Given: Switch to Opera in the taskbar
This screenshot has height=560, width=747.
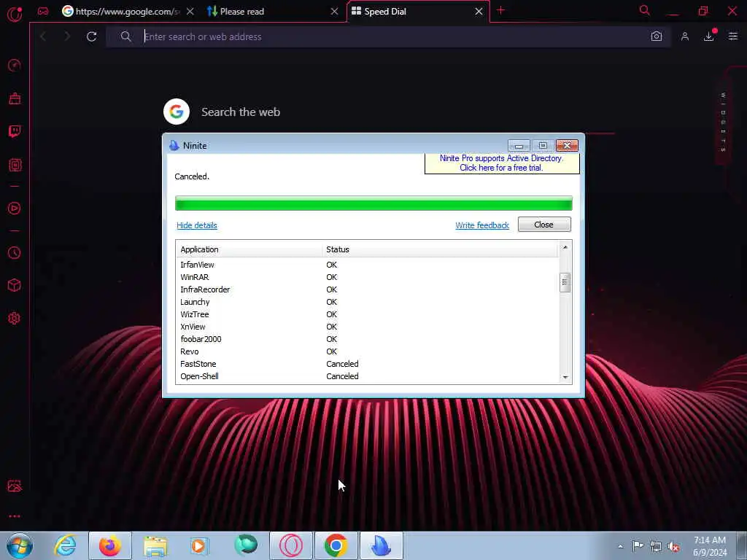Looking at the screenshot, I should pos(291,545).
